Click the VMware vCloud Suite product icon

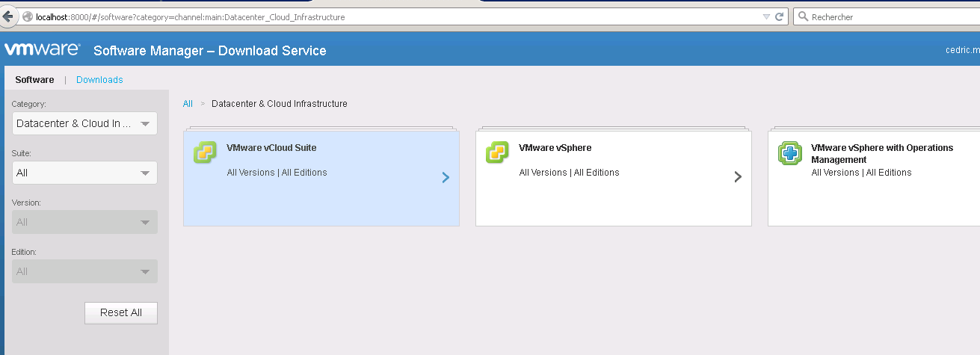point(205,152)
